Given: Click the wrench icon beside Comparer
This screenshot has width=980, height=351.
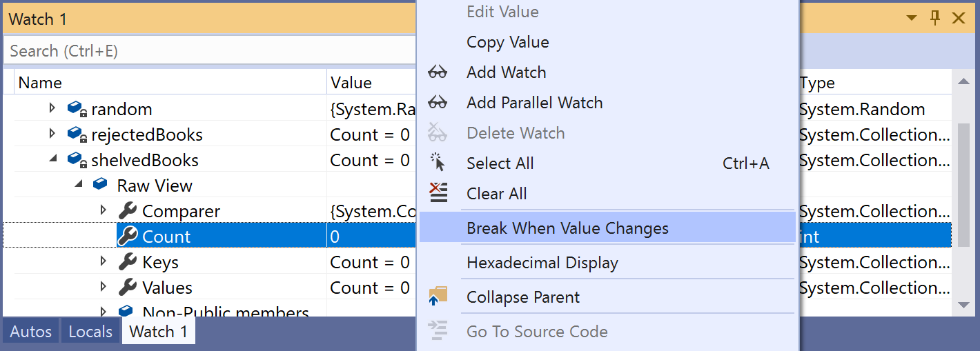Looking at the screenshot, I should [128, 211].
